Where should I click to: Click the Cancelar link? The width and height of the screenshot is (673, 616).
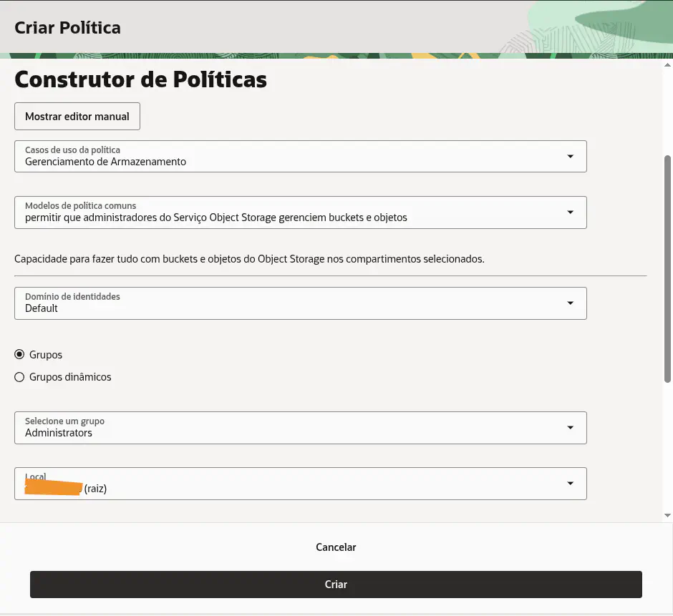tap(336, 547)
